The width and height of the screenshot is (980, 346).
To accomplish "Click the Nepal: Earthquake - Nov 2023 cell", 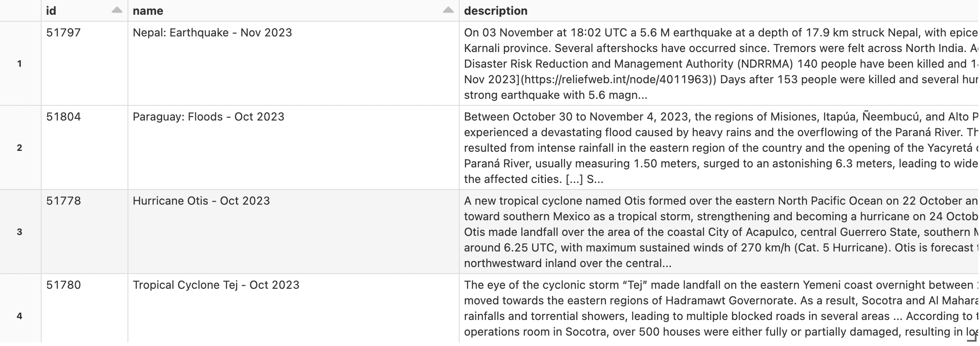I will click(x=212, y=33).
